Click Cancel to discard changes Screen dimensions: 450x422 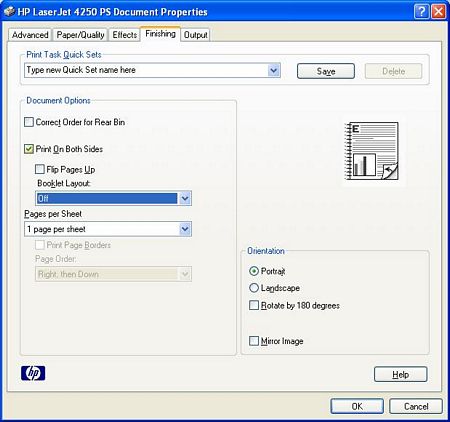pos(416,406)
